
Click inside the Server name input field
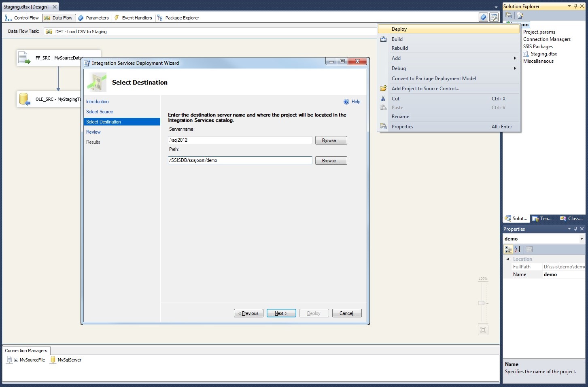coord(240,140)
